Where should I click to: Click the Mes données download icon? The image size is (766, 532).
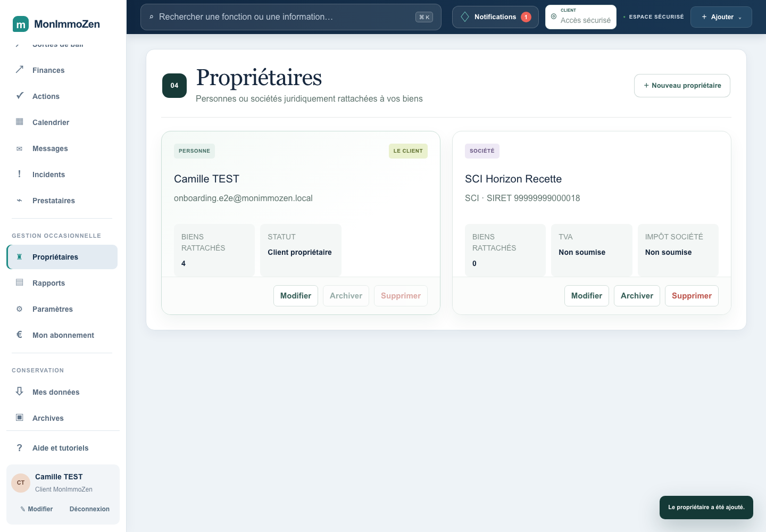pos(20,392)
